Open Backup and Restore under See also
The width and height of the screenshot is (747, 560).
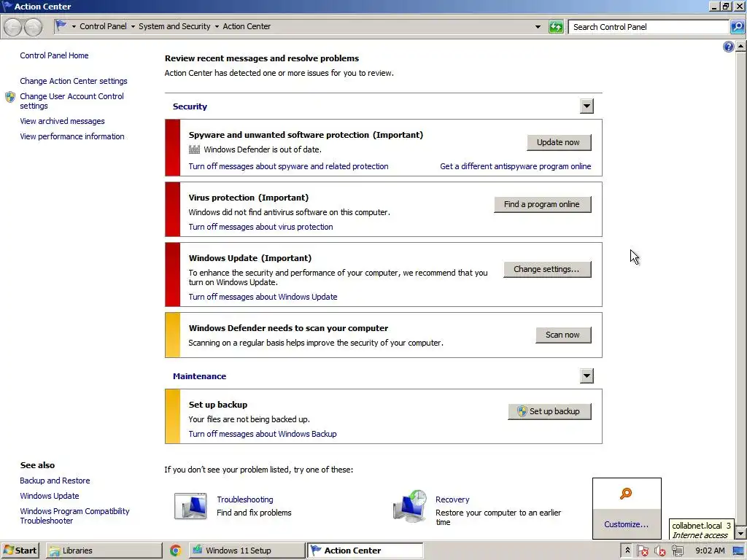pyautogui.click(x=55, y=481)
